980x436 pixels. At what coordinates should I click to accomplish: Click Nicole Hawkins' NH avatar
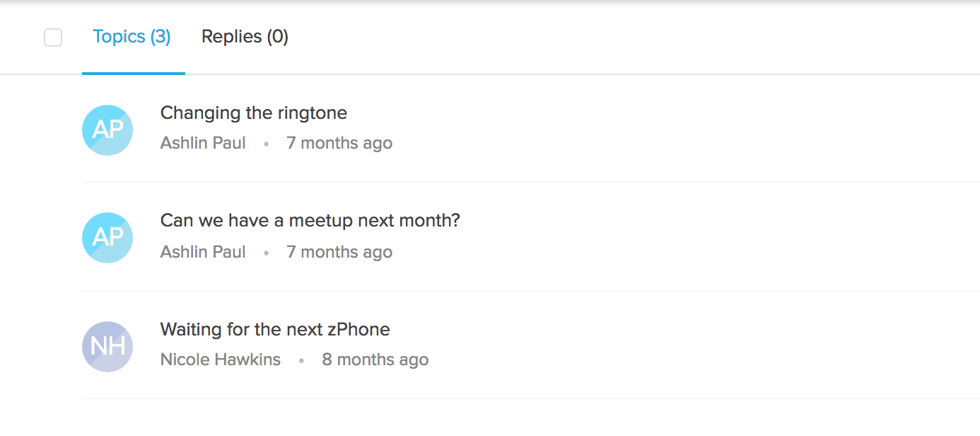coord(107,347)
